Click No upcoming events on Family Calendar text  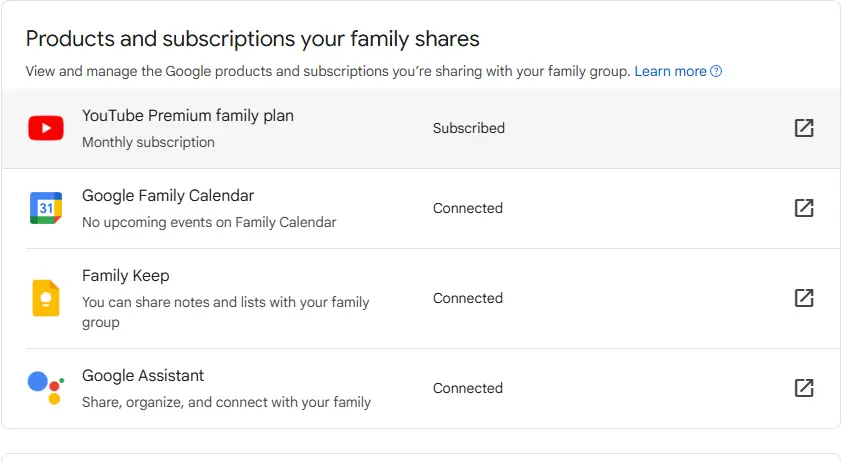click(209, 222)
